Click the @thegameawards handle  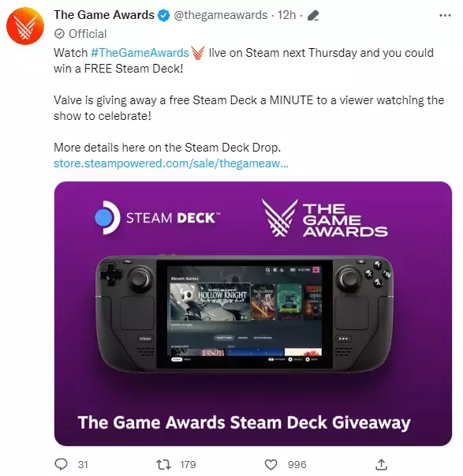(221, 15)
